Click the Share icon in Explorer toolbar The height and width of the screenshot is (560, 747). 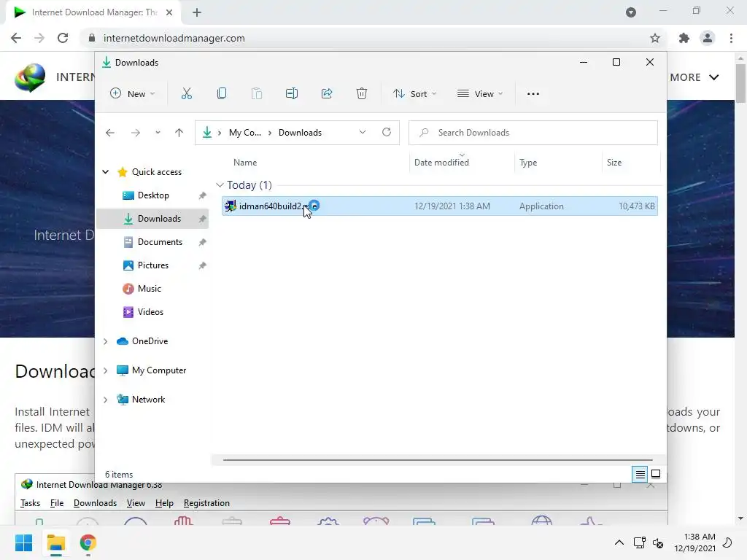327,94
